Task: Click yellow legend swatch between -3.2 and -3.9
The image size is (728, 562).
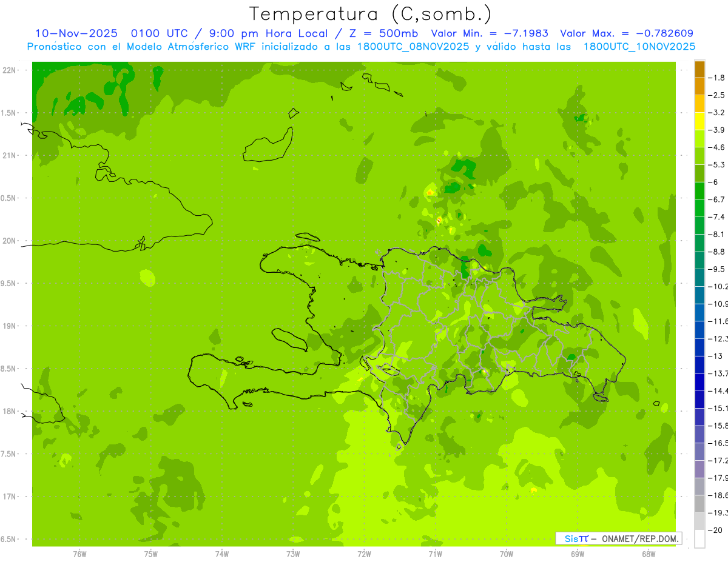Action: (x=699, y=121)
